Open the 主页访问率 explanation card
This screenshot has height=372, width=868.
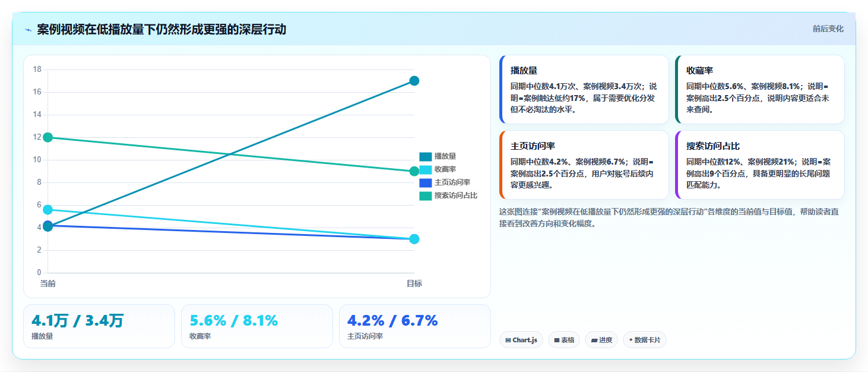pos(584,165)
